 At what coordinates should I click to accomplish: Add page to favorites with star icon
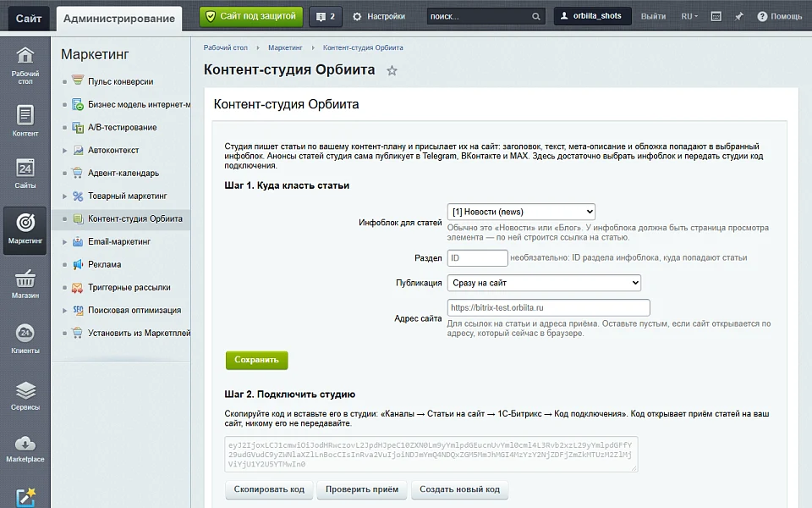pyautogui.click(x=392, y=70)
